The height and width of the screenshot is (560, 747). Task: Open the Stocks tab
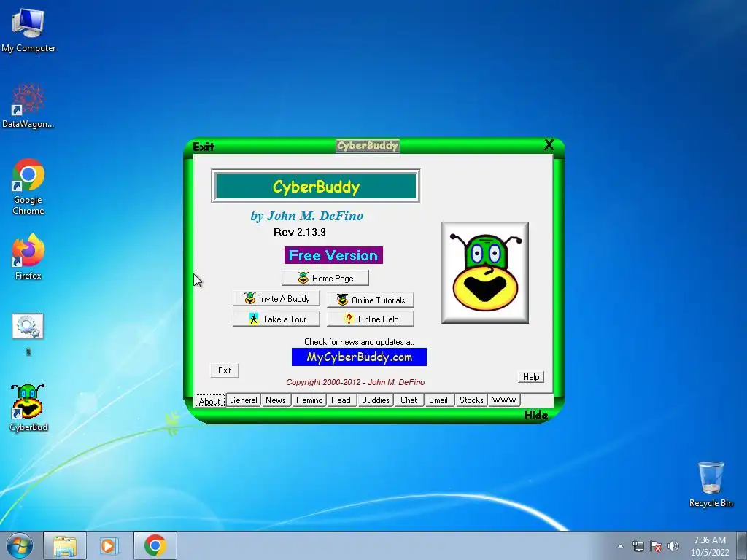tap(472, 400)
